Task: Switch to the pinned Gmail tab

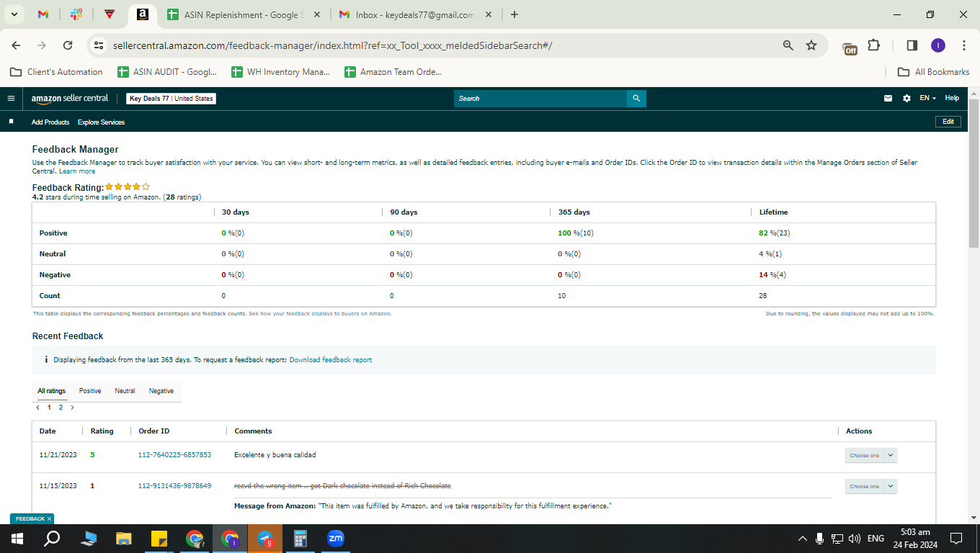Action: tap(43, 14)
